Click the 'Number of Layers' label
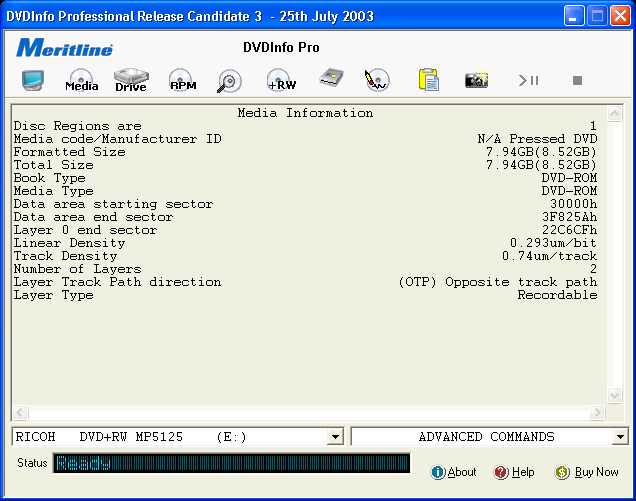The width and height of the screenshot is (636, 501). point(77,269)
